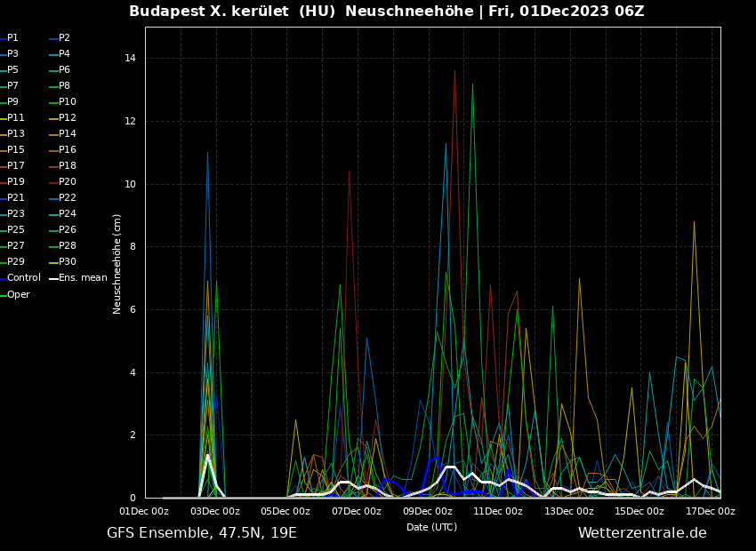Viewport: 756px width, 551px height.
Task: Click the green line swatch beside Oper
Action: click(3, 295)
